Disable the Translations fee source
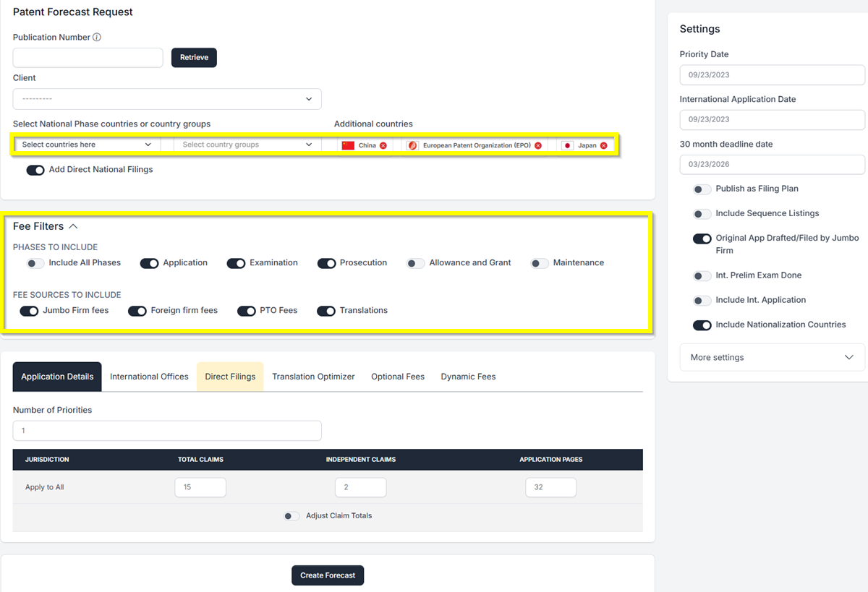Image resolution: width=868 pixels, height=592 pixels. tap(326, 311)
